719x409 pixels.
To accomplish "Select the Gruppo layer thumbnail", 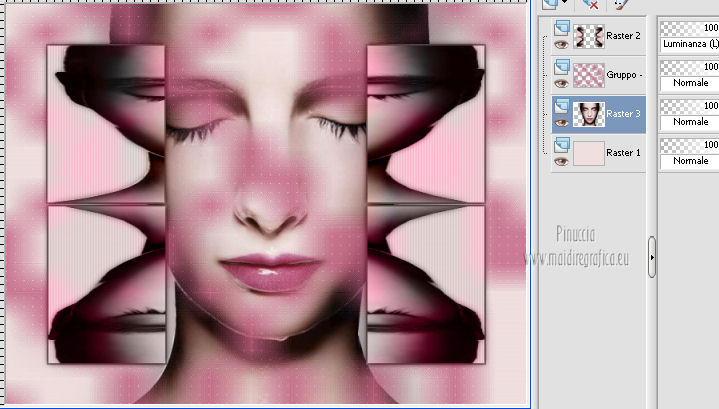I will tap(589, 75).
